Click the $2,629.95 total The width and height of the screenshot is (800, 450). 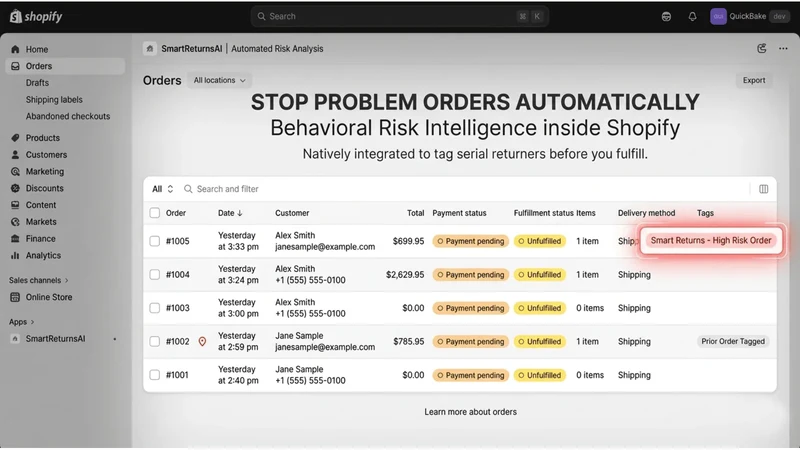(x=405, y=274)
